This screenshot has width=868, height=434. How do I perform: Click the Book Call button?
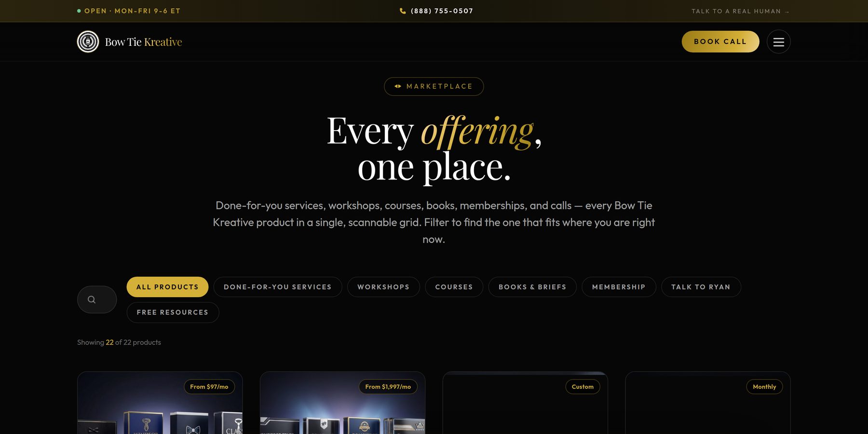pos(720,41)
